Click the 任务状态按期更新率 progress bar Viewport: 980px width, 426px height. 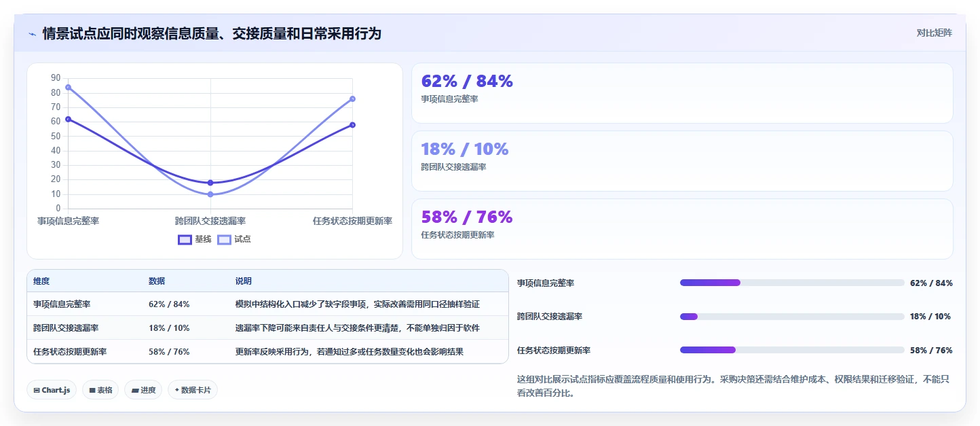click(792, 351)
